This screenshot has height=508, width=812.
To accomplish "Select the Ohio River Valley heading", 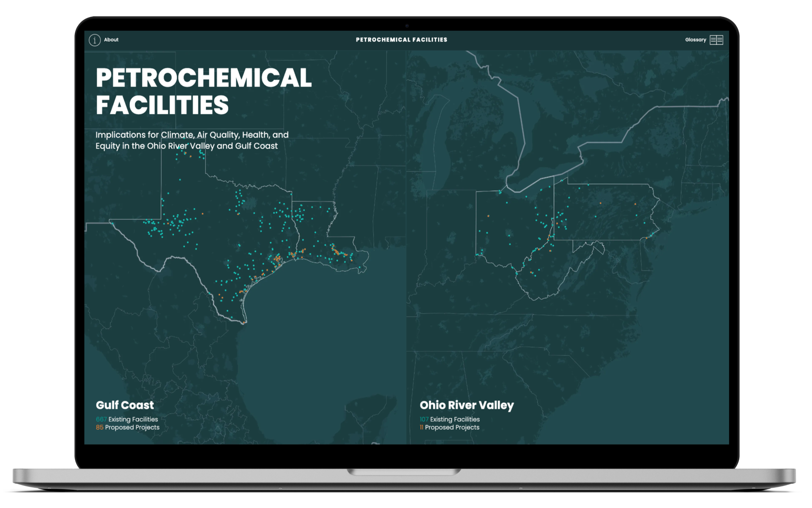I will coord(467,405).
